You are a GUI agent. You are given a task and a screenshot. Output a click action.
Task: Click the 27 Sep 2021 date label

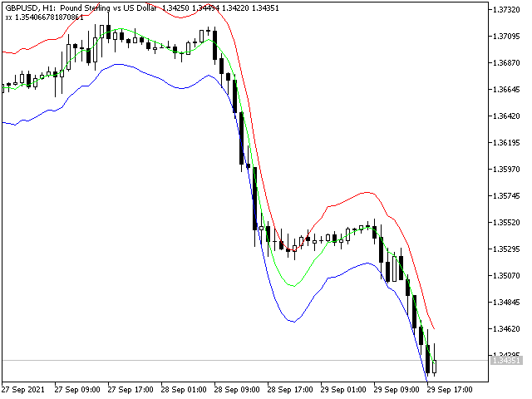click(23, 390)
